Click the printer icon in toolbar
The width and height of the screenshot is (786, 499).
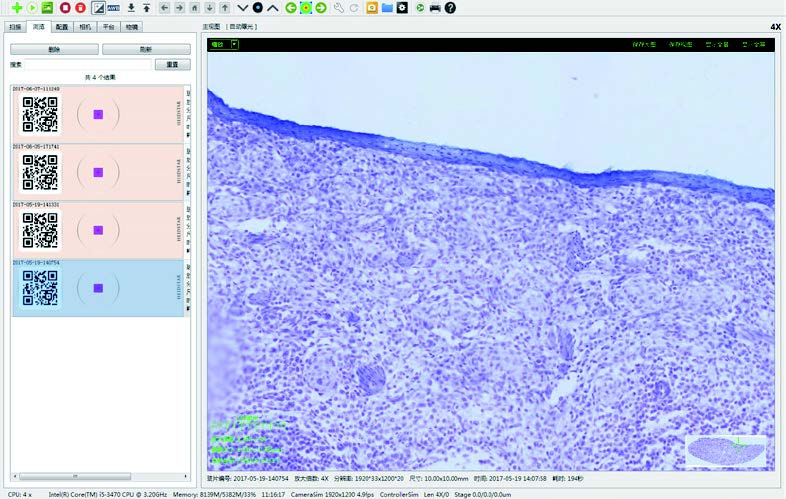pos(435,8)
